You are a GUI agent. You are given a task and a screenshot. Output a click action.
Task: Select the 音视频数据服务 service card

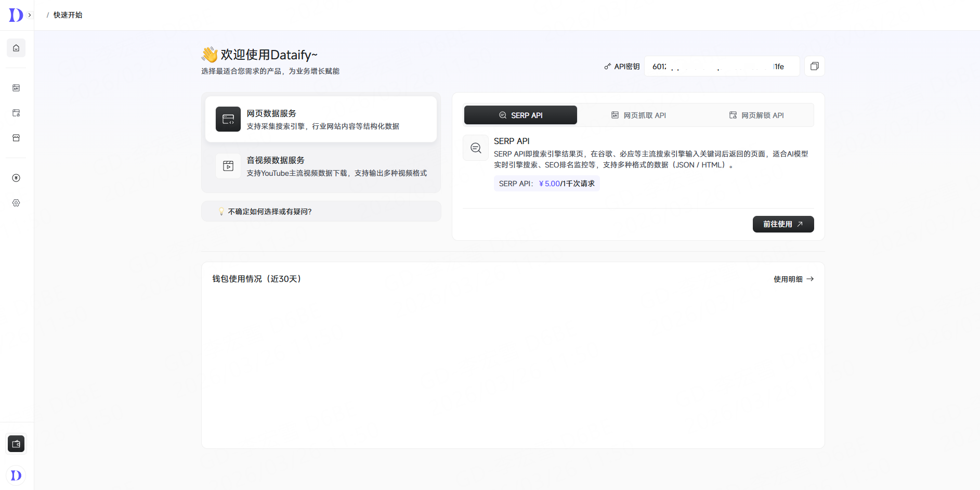tap(321, 166)
